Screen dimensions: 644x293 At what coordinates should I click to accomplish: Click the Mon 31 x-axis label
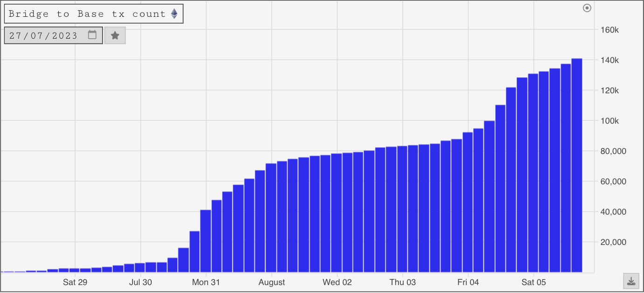(x=206, y=282)
